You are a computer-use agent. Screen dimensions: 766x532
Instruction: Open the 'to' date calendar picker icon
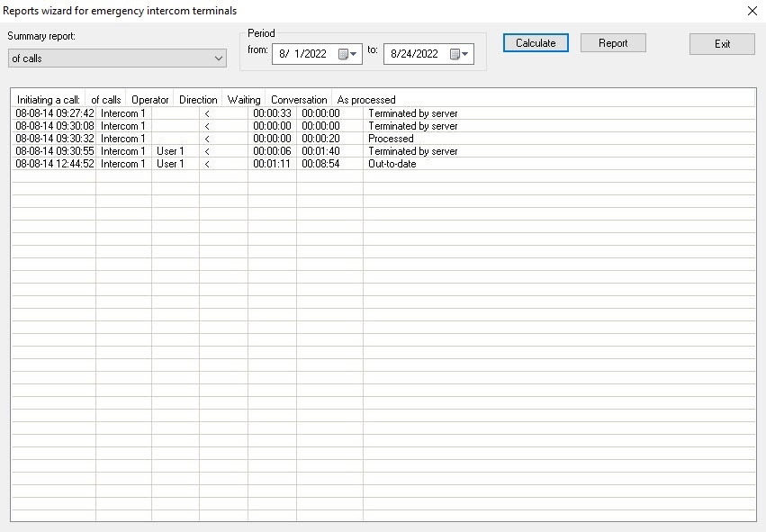tap(459, 54)
